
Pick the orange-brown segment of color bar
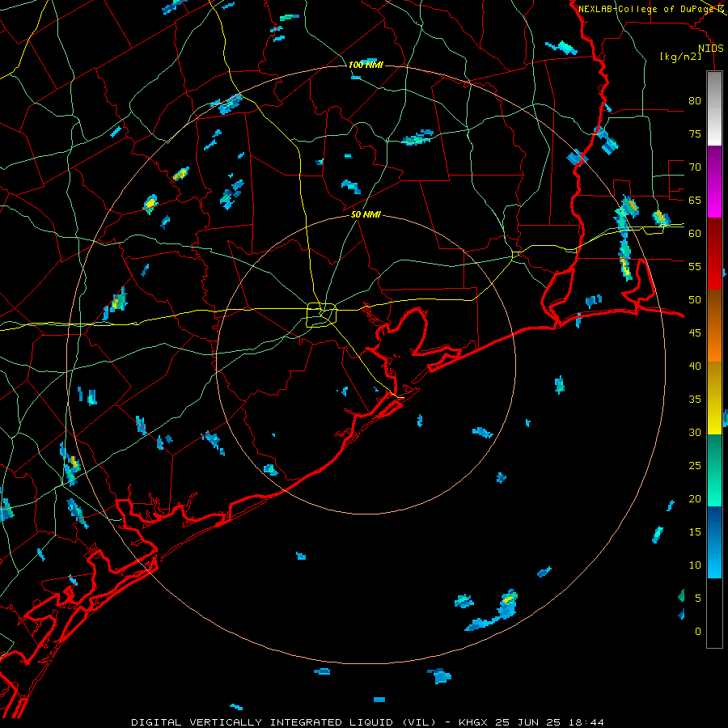tap(714, 325)
